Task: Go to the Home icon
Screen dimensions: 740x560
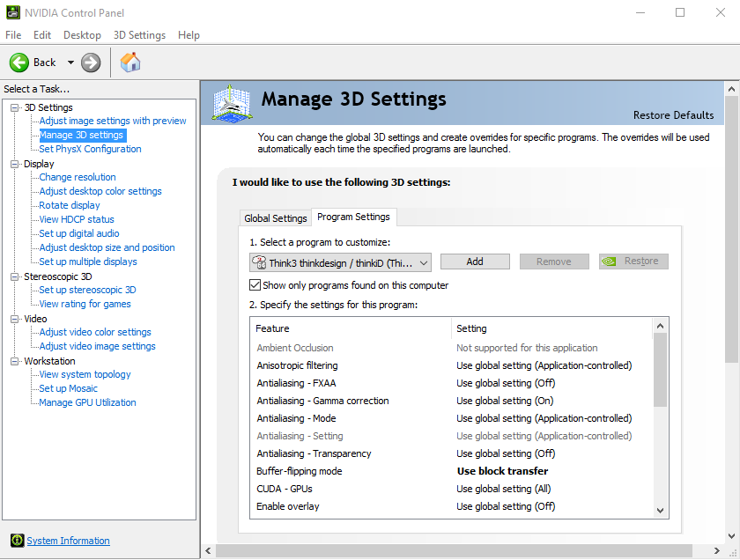Action: pos(130,63)
